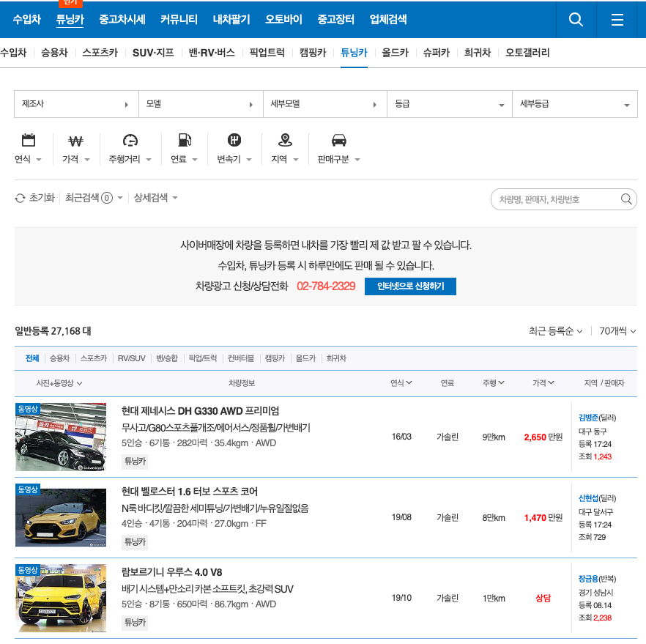Image resolution: width=646 pixels, height=644 pixels.
Task: Expand the 상세검색 options
Action: point(156,198)
